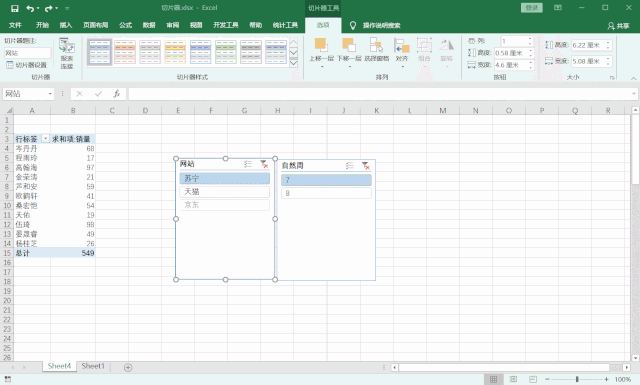Switch to the 开始 Home tab
Image resolution: width=640 pixels, height=385 pixels.
coord(42,25)
